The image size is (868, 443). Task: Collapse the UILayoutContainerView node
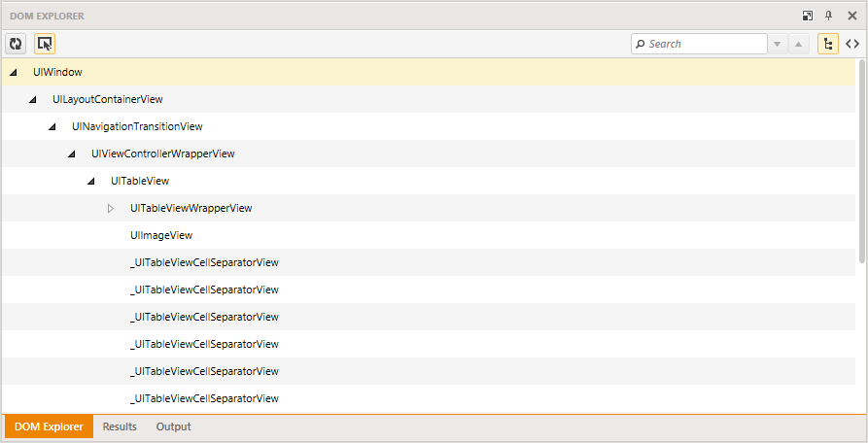pyautogui.click(x=33, y=99)
